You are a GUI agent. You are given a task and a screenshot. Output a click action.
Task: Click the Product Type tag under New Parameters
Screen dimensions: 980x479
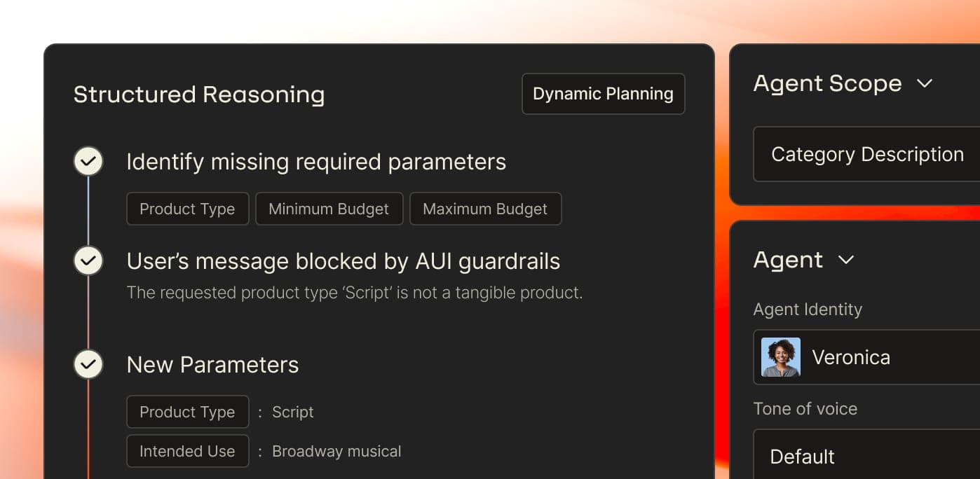click(187, 412)
